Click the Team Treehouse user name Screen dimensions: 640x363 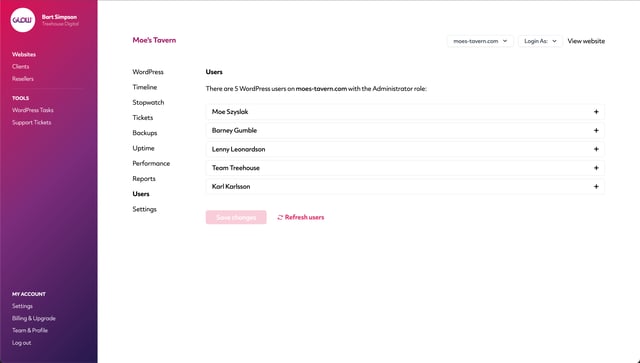[236, 168]
